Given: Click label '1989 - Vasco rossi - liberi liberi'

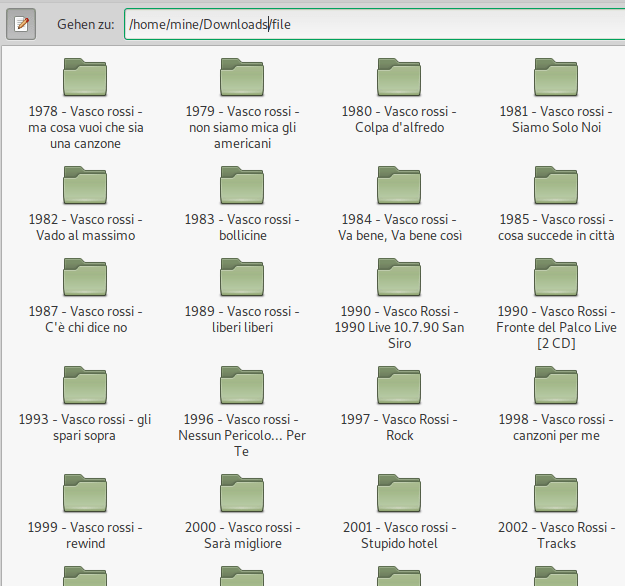Looking at the screenshot, I should (242, 319).
